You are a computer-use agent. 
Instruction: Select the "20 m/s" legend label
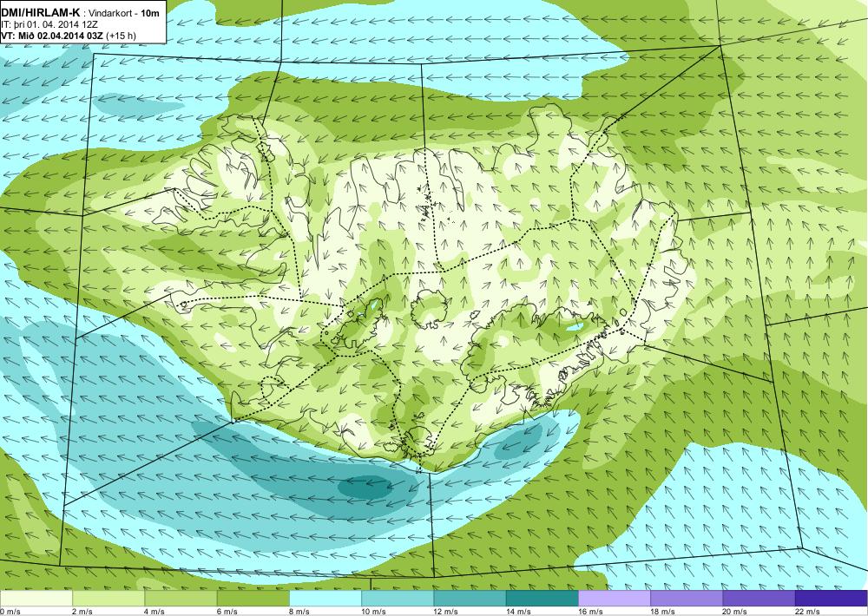[x=735, y=611]
